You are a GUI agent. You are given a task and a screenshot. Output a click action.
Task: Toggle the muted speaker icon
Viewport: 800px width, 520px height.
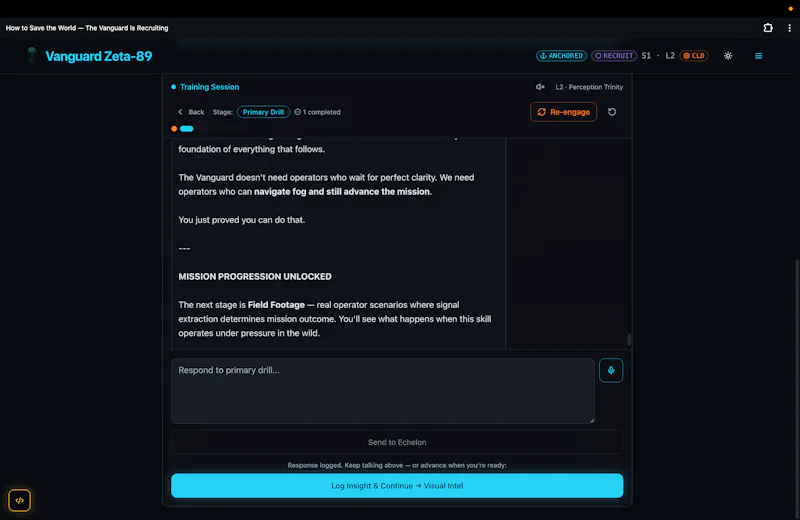click(x=540, y=87)
